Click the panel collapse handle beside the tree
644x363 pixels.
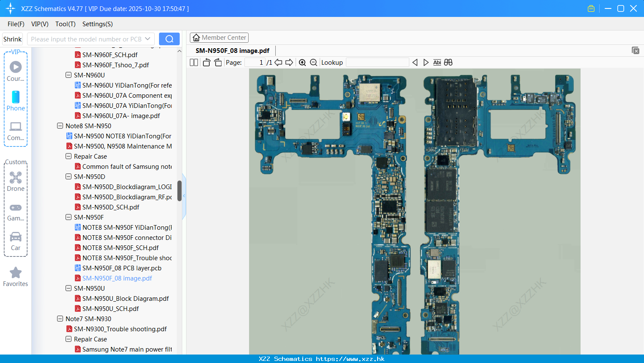coord(184,196)
